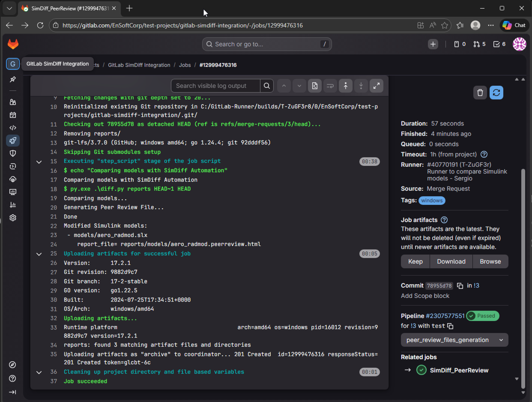Collapse the Uploading artifacts log section
The image size is (532, 402).
39,254
